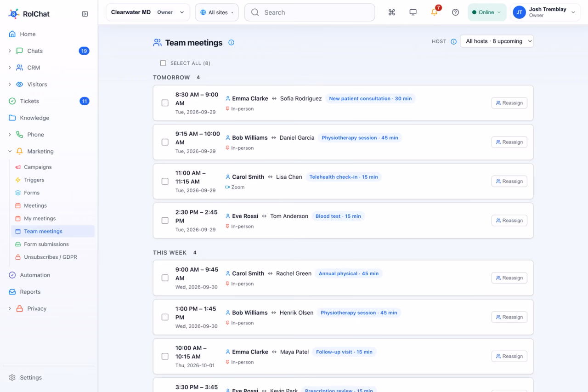Open the Clearwater MD workspace dropdown
588x392 pixels.
click(x=147, y=12)
